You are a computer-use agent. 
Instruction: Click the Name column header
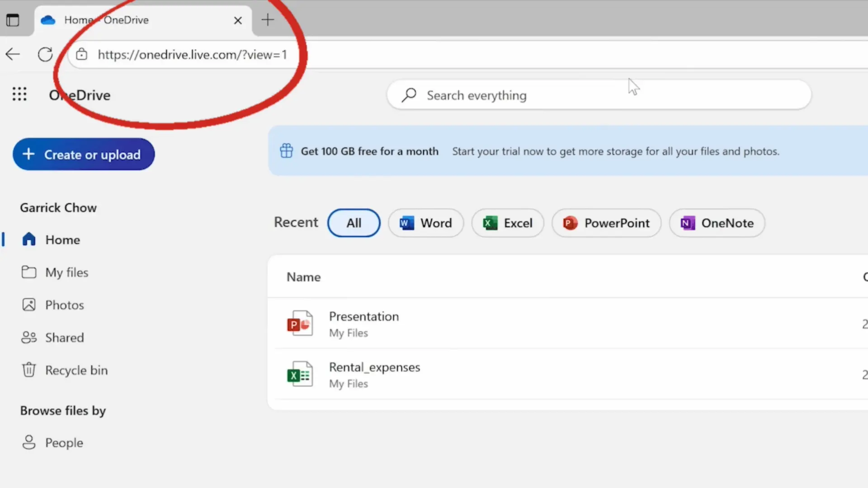[x=304, y=277]
